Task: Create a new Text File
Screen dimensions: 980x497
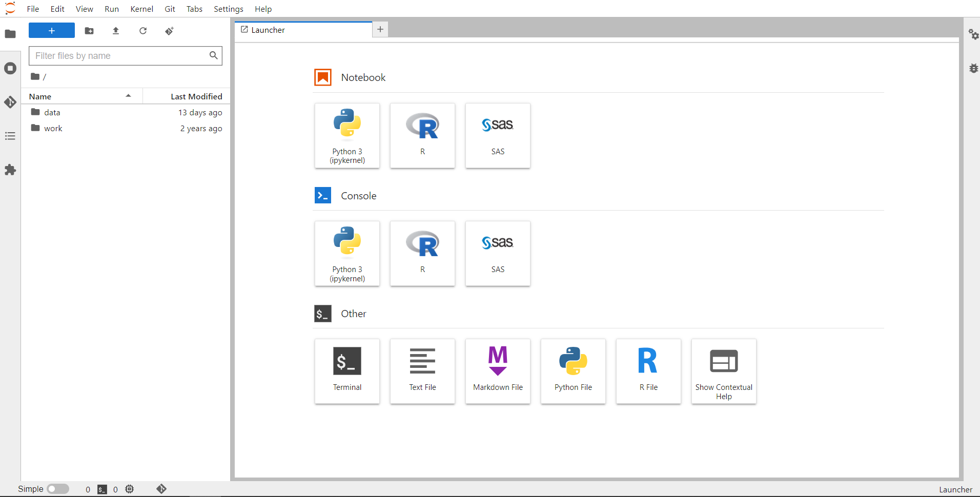Action: coord(423,371)
